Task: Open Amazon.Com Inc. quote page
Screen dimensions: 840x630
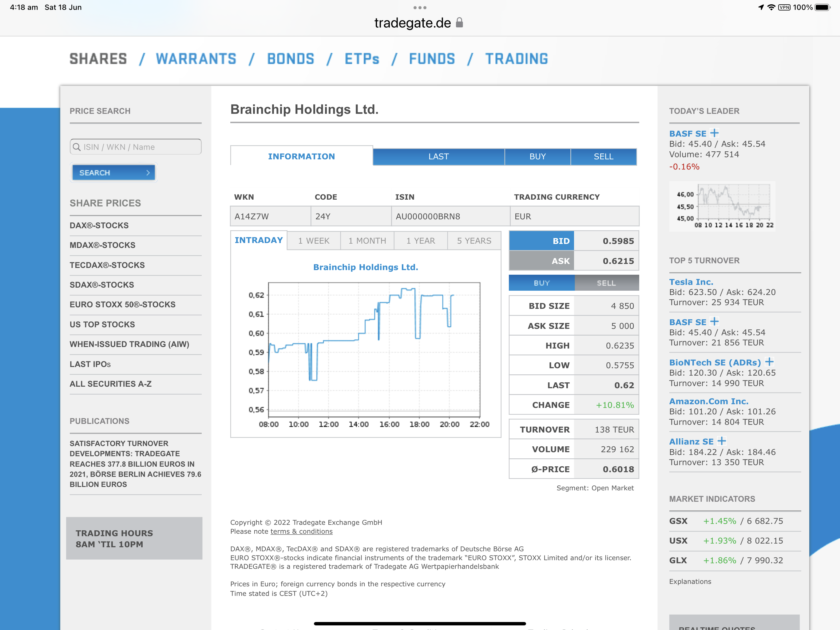Action: click(709, 401)
